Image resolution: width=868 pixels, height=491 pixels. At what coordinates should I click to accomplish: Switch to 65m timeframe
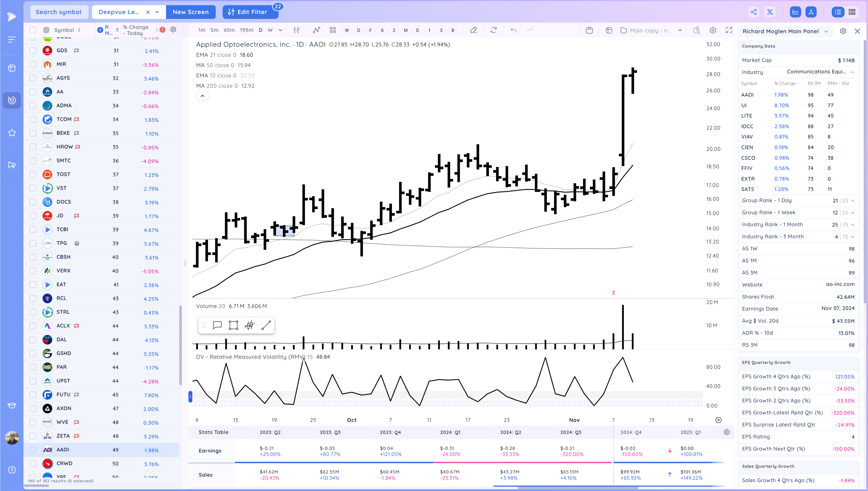pos(229,30)
